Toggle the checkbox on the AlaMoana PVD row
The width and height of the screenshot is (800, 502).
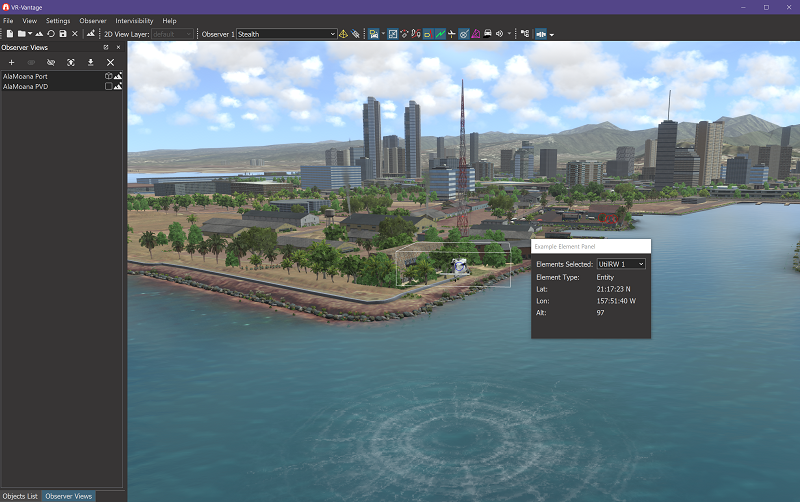[x=109, y=86]
